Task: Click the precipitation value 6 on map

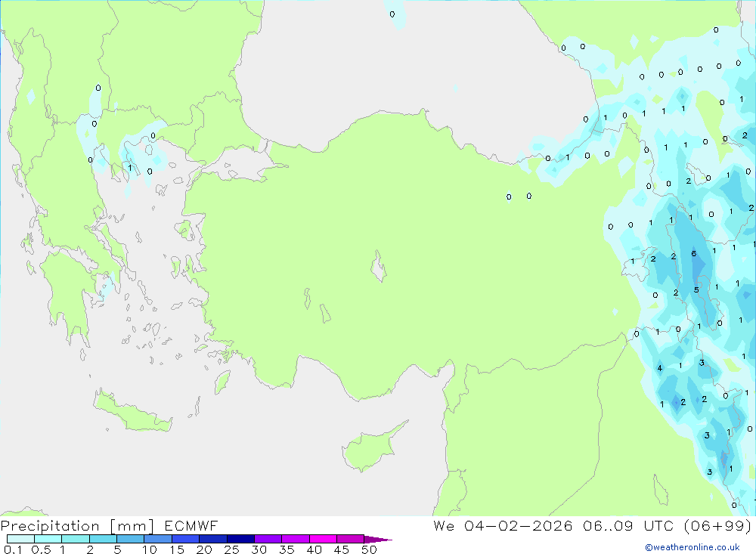Action: pyautogui.click(x=693, y=254)
